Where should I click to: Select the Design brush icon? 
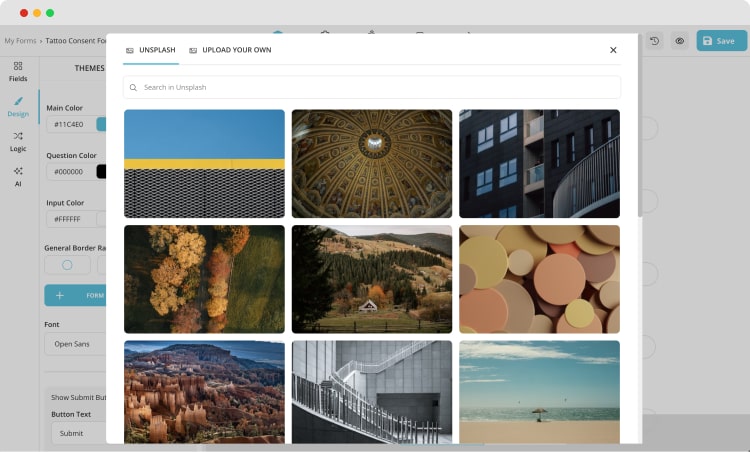(18, 106)
